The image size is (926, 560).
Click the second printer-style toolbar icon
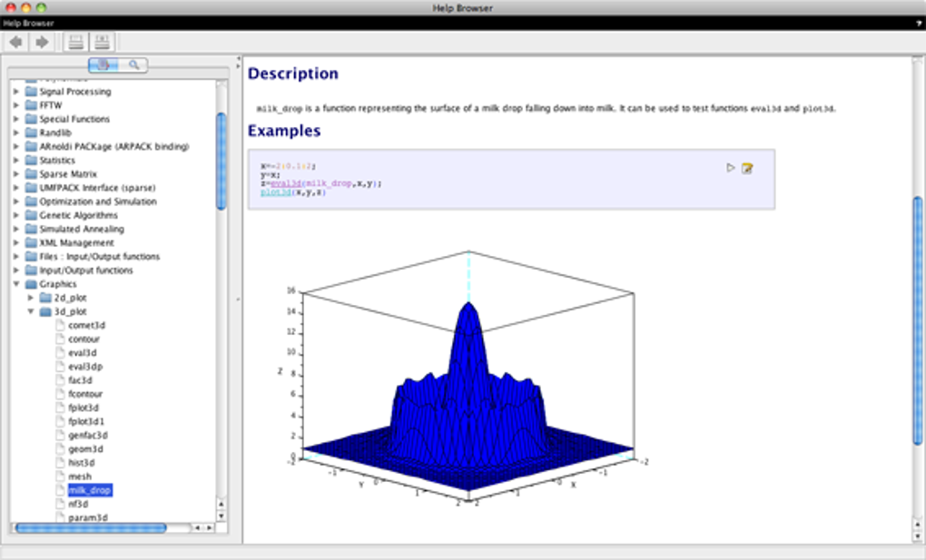103,42
